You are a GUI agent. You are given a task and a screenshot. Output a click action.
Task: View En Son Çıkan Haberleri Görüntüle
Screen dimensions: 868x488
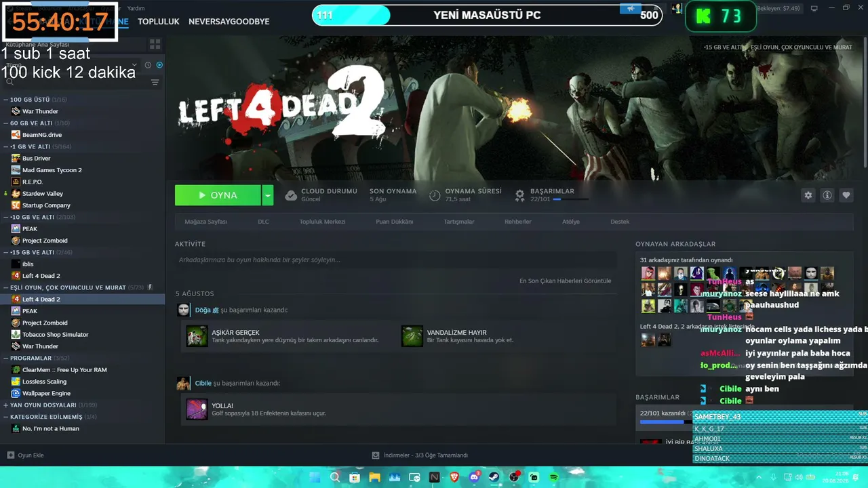coord(566,281)
